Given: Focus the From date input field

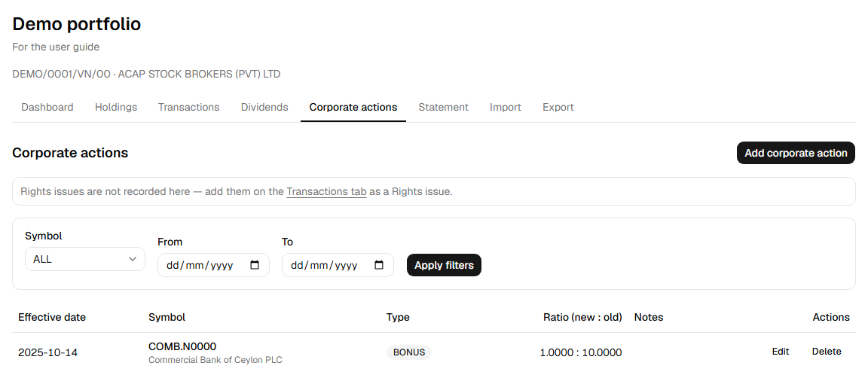Looking at the screenshot, I should pyautogui.click(x=213, y=265).
